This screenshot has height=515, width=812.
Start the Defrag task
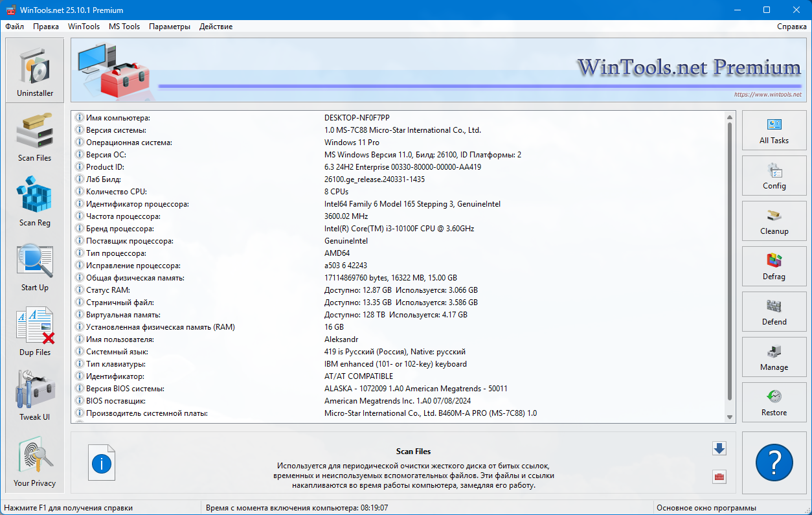coord(774,268)
